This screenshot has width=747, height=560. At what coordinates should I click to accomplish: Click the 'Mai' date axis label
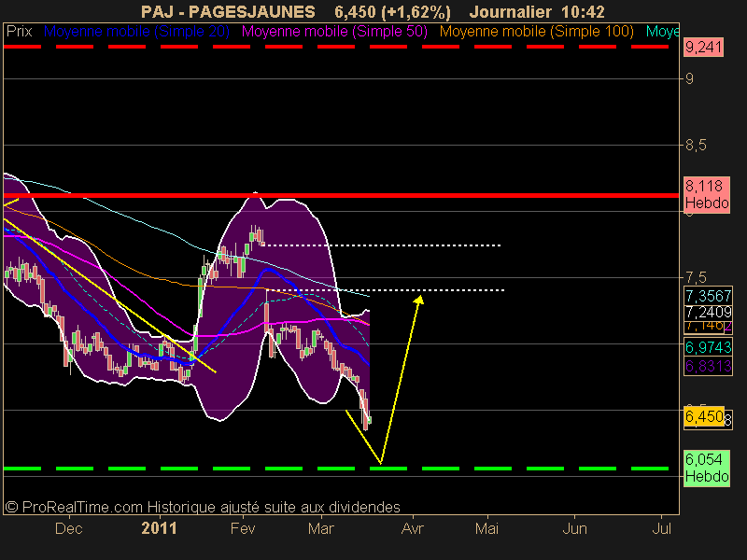pyautogui.click(x=486, y=528)
